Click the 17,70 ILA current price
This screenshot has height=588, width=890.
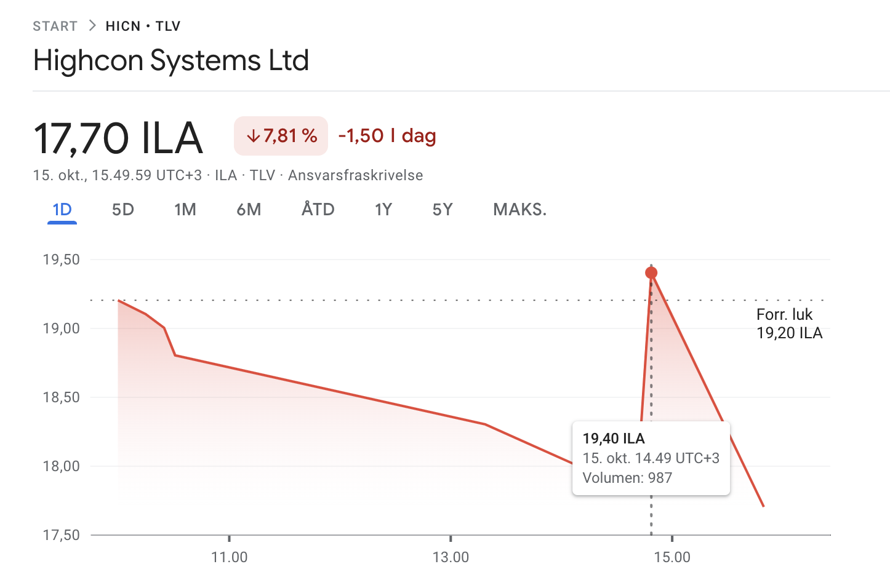tap(118, 138)
